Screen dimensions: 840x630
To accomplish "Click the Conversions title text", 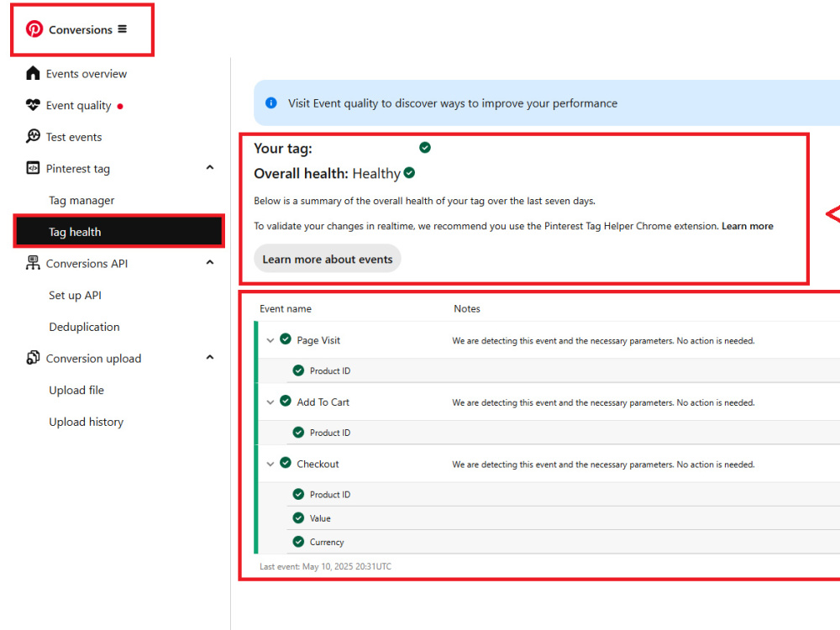I will [81, 30].
